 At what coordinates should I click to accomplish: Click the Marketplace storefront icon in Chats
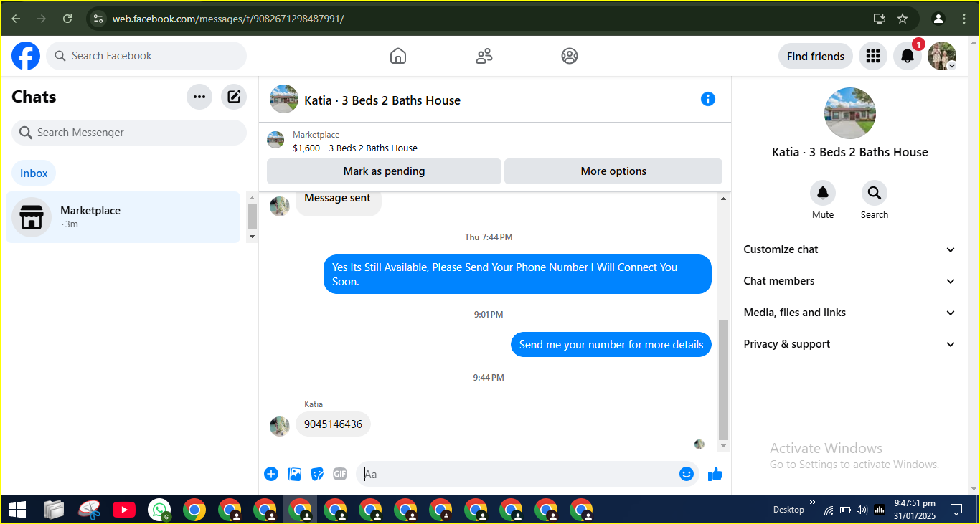(32, 217)
